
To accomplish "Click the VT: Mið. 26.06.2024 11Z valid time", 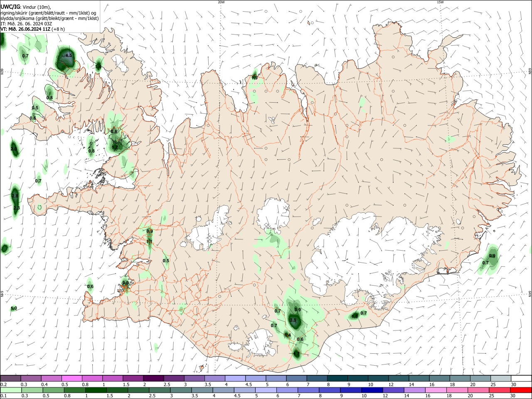I will [x=25, y=29].
